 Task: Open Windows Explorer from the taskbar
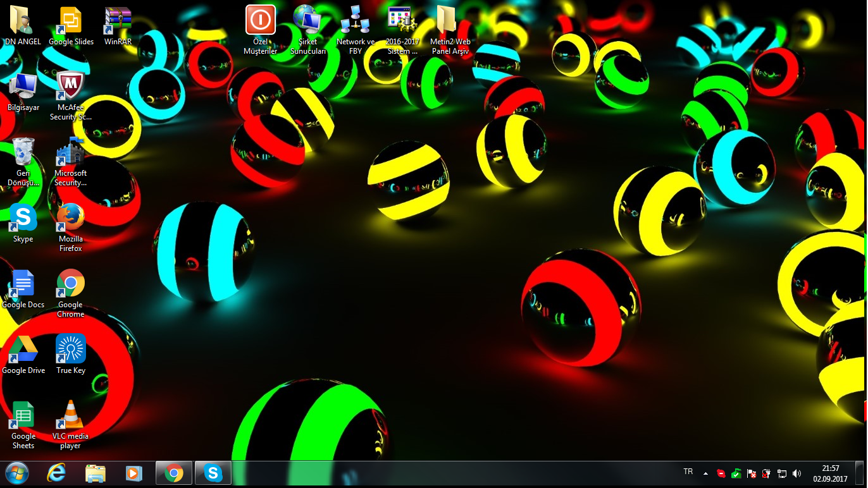click(96, 473)
